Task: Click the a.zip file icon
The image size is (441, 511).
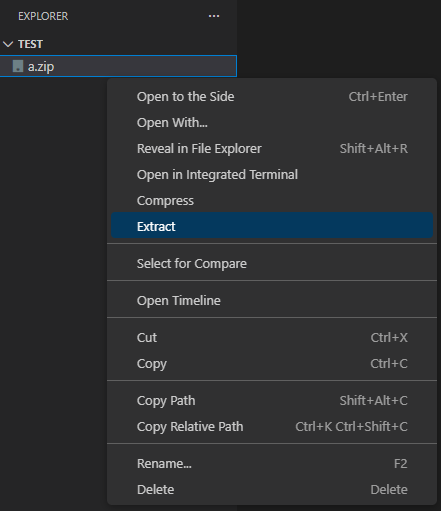Action: pos(18,66)
